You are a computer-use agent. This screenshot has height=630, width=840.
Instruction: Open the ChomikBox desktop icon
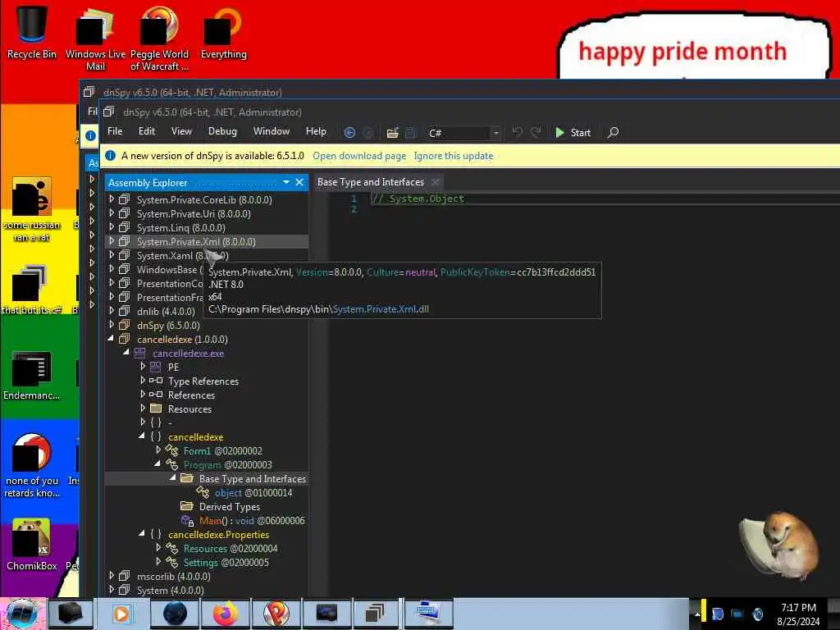tap(32, 545)
